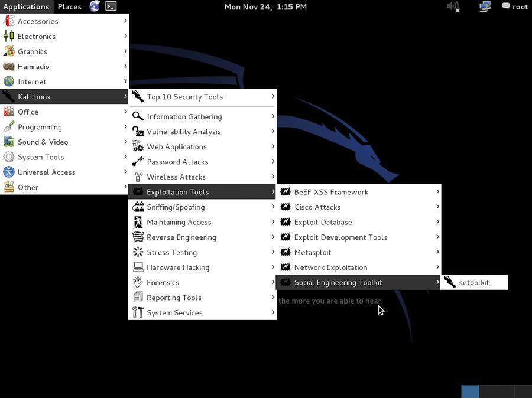Click the System Tools gear icon
The width and height of the screenshot is (532, 398).
[9, 157]
